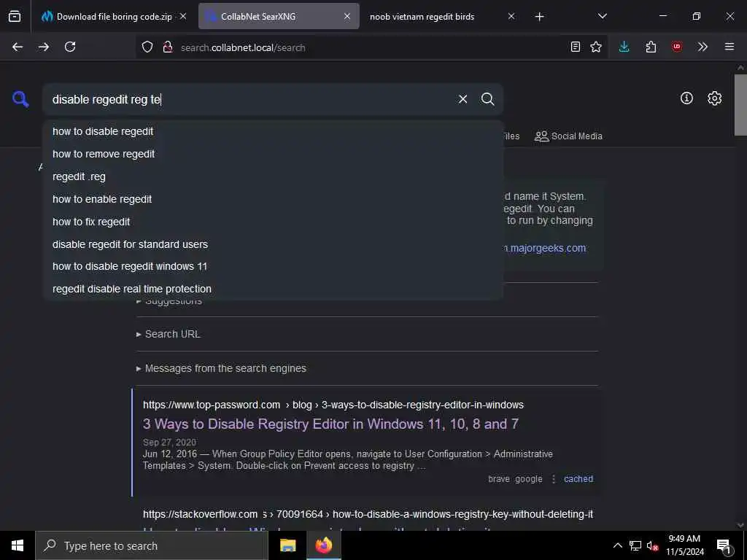Image resolution: width=747 pixels, height=560 pixels.
Task: Open the Firefox application hamburger menu
Action: coord(729,47)
